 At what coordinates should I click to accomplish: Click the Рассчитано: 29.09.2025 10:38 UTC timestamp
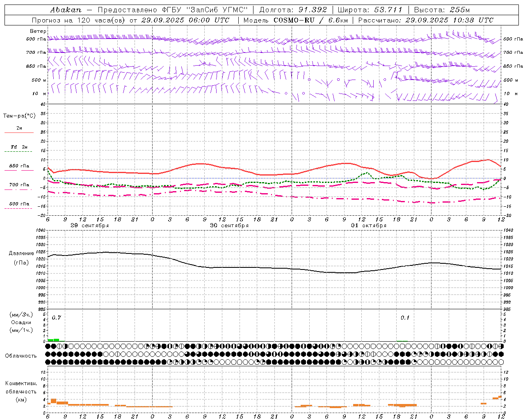pos(426,20)
